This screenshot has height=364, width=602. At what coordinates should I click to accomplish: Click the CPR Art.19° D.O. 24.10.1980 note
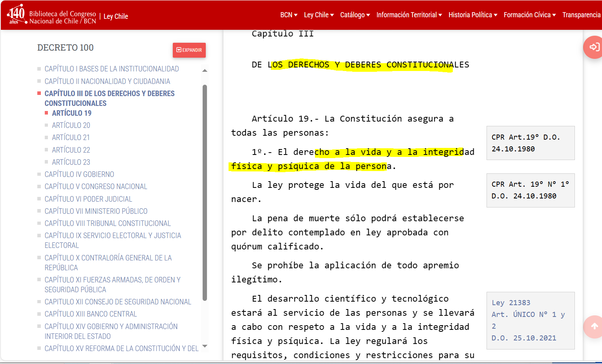[531, 143]
